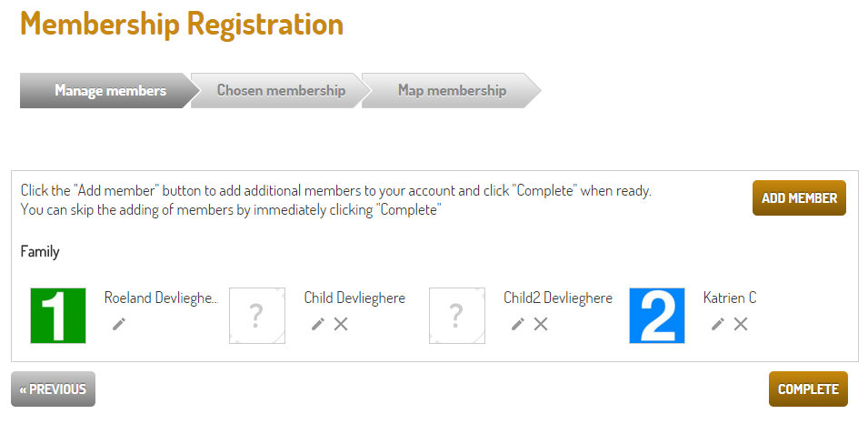Edit Child2 Devlieghere using pencil icon

coord(517,324)
